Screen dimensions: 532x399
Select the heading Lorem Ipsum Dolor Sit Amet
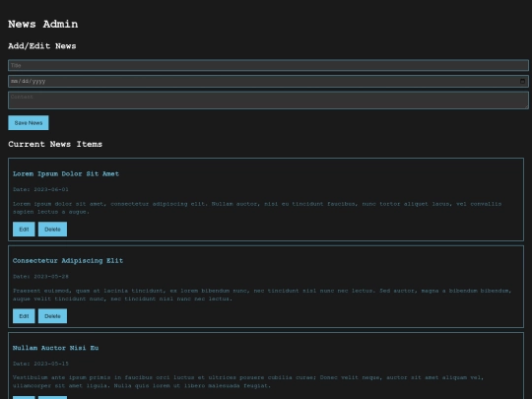pos(66,173)
